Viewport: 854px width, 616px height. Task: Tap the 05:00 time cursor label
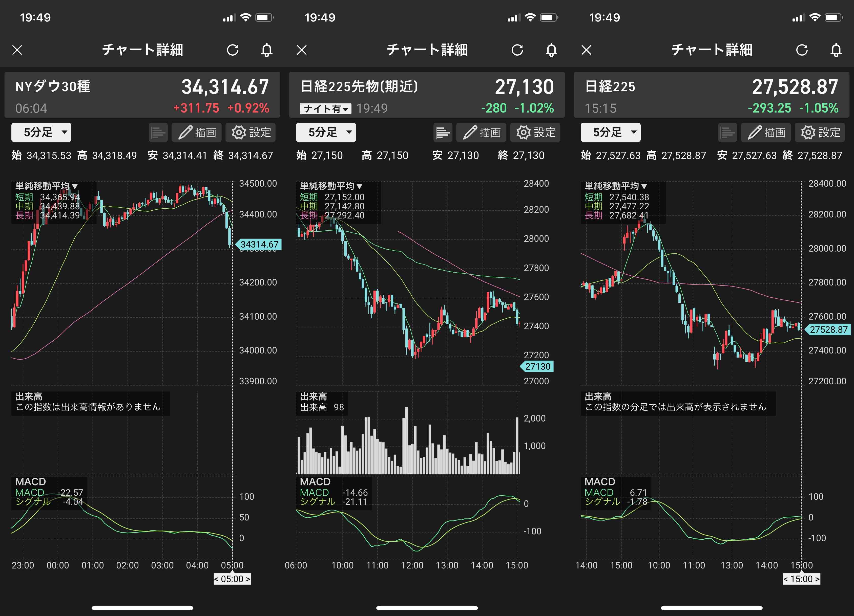click(232, 579)
